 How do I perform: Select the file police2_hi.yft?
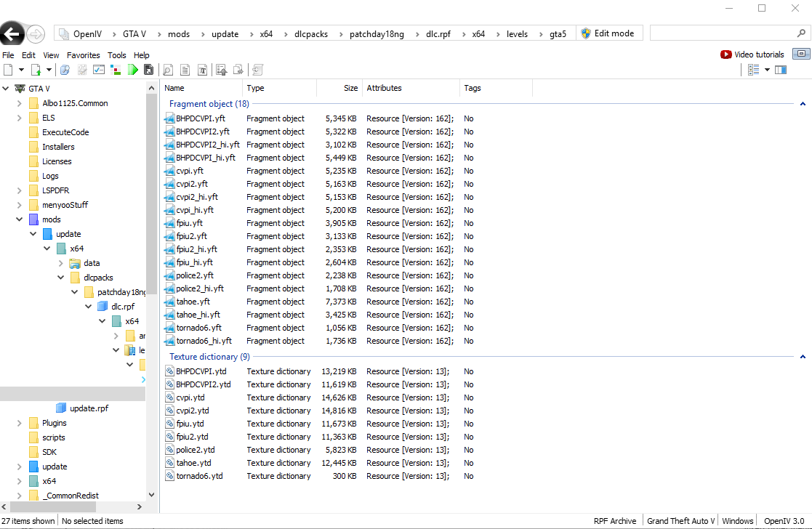click(200, 288)
